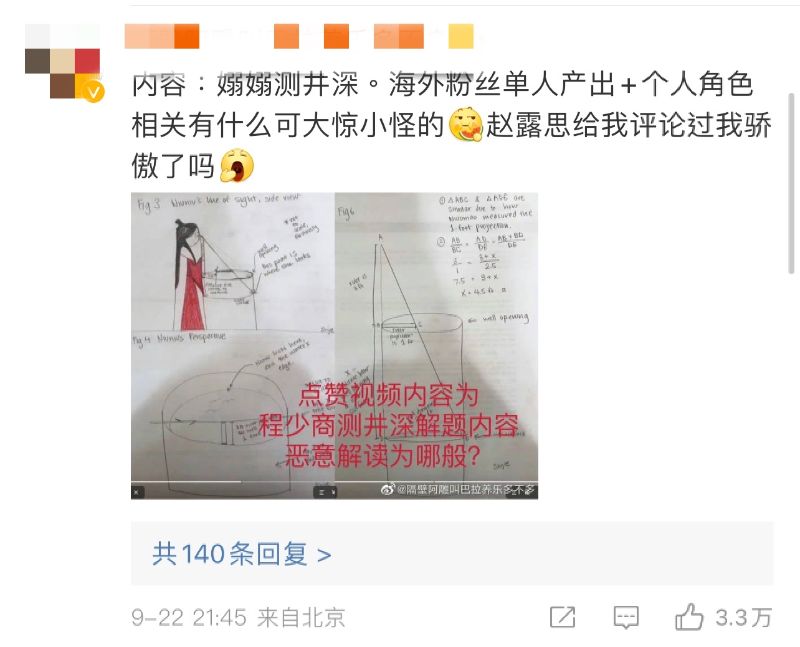Toggle like via the 3.3万 count

pos(743,618)
